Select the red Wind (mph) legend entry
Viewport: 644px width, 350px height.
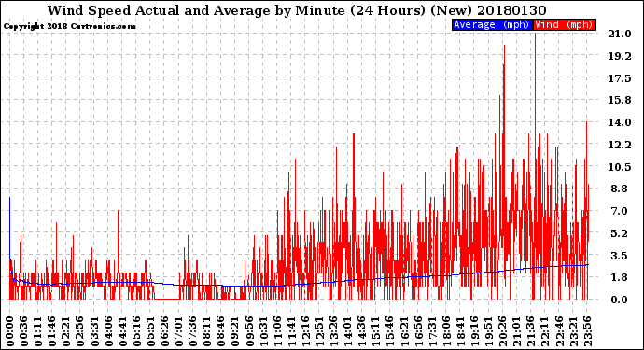[x=564, y=24]
